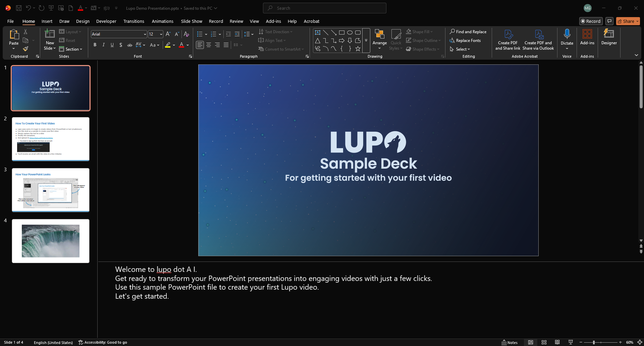Open the Slide Show ribbon tab

tap(192, 21)
